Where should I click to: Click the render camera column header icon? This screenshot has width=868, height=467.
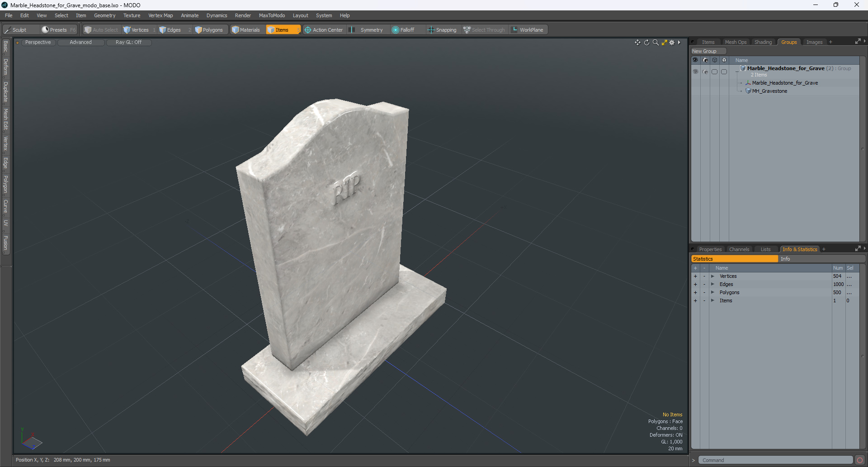[705, 60]
